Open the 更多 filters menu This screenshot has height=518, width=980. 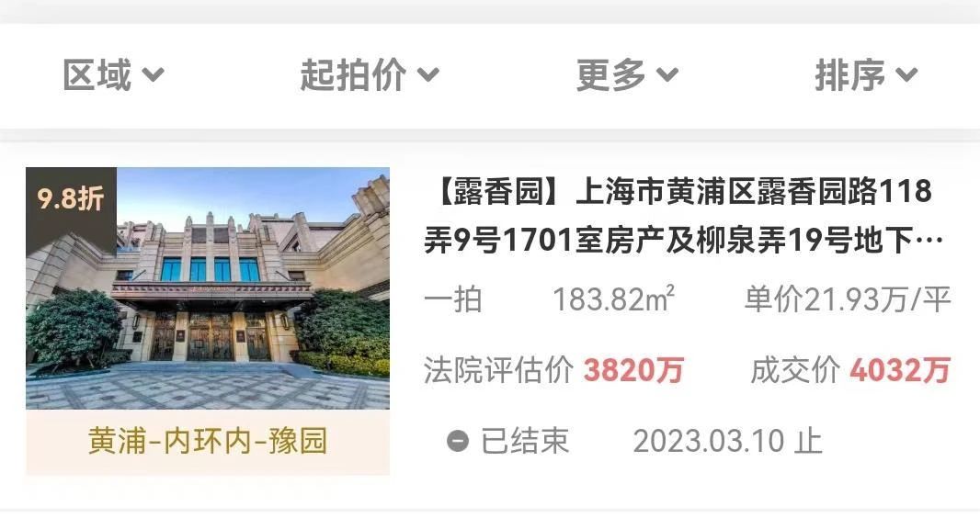point(627,75)
